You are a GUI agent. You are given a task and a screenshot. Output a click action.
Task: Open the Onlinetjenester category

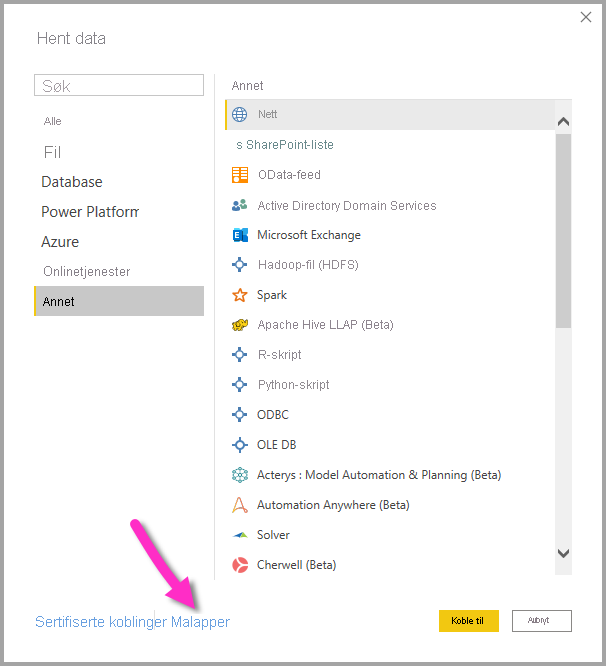pyautogui.click(x=87, y=271)
